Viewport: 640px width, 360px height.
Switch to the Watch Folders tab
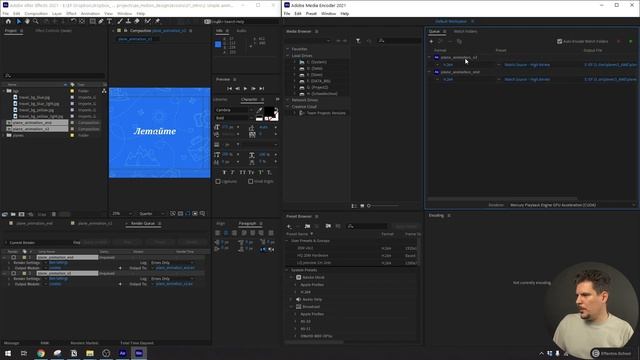point(465,31)
